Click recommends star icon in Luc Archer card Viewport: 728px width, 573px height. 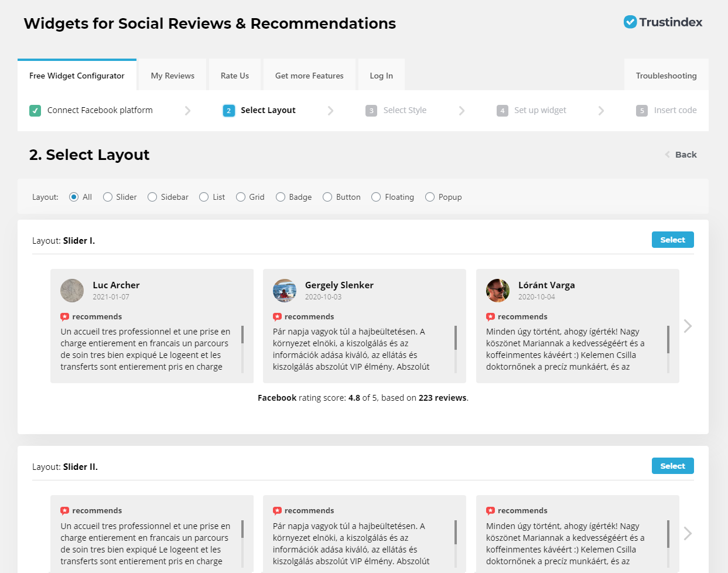pyautogui.click(x=65, y=317)
